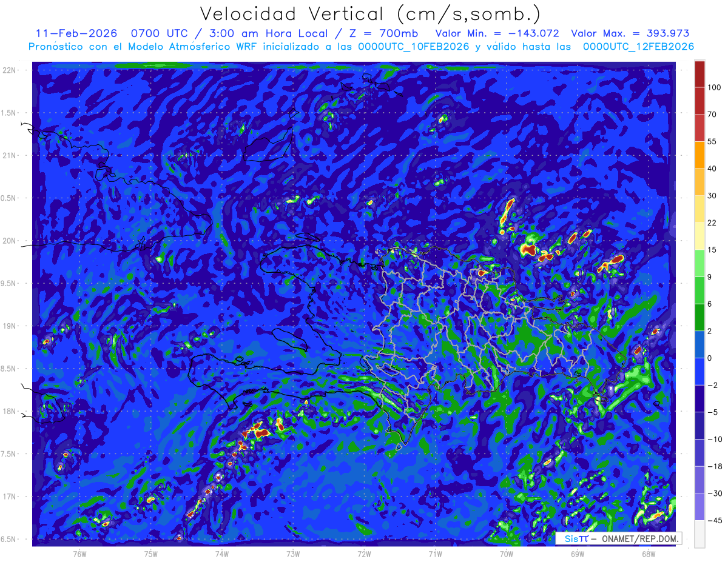Click the "22N" latitude label
The image size is (728, 562).
(x=9, y=70)
